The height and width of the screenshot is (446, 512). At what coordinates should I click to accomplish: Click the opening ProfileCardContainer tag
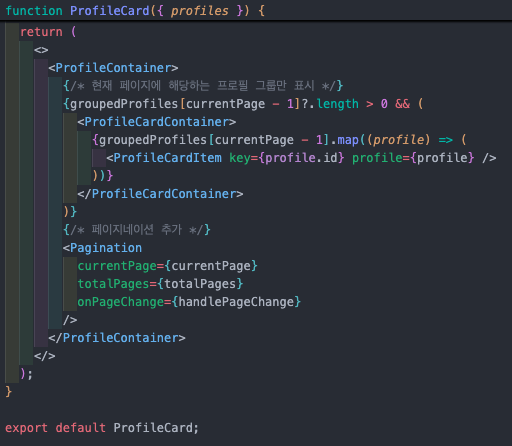(157, 122)
